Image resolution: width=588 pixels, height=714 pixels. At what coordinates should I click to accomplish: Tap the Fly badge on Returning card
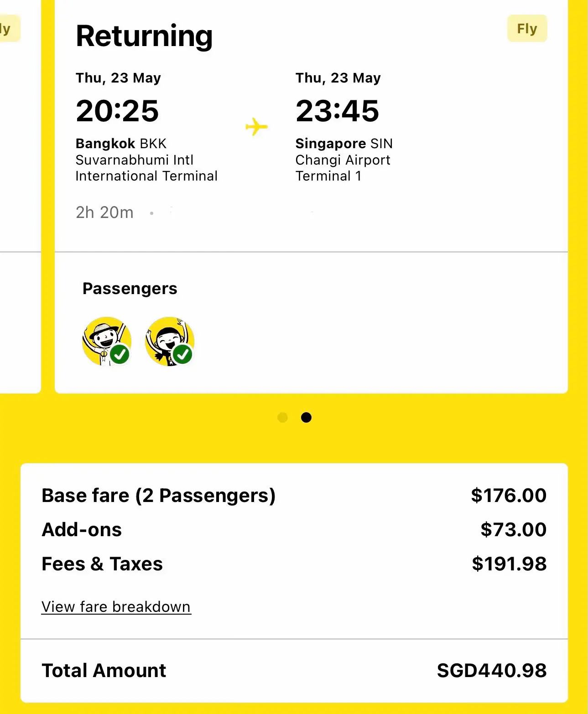(527, 29)
